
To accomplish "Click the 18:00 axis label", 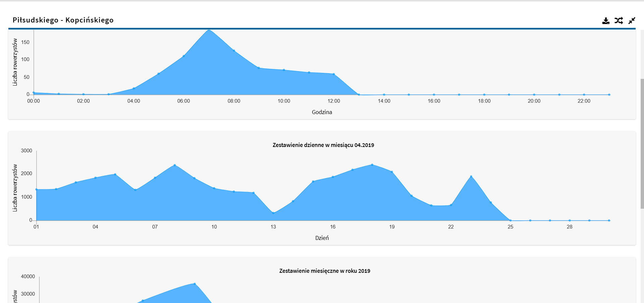I will (x=484, y=101).
